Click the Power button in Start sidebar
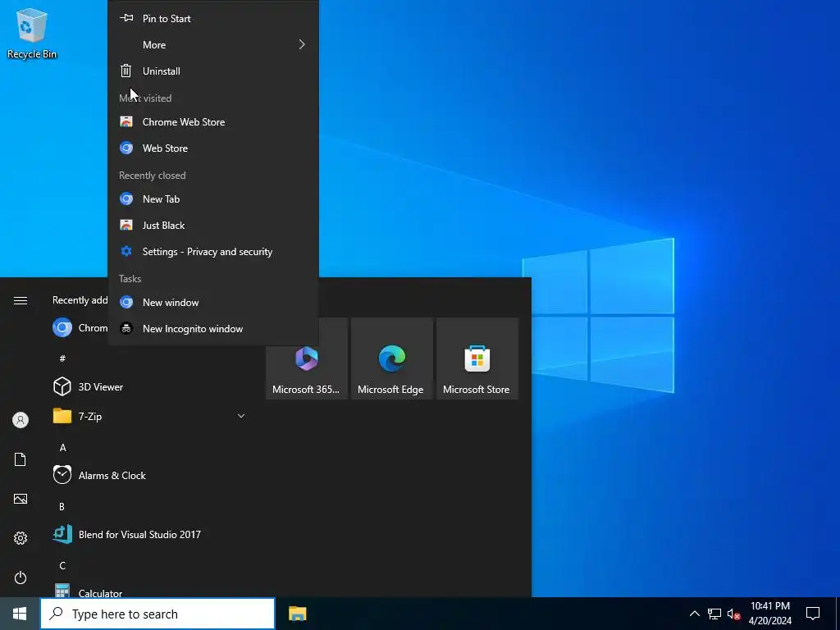840x630 pixels. click(21, 577)
